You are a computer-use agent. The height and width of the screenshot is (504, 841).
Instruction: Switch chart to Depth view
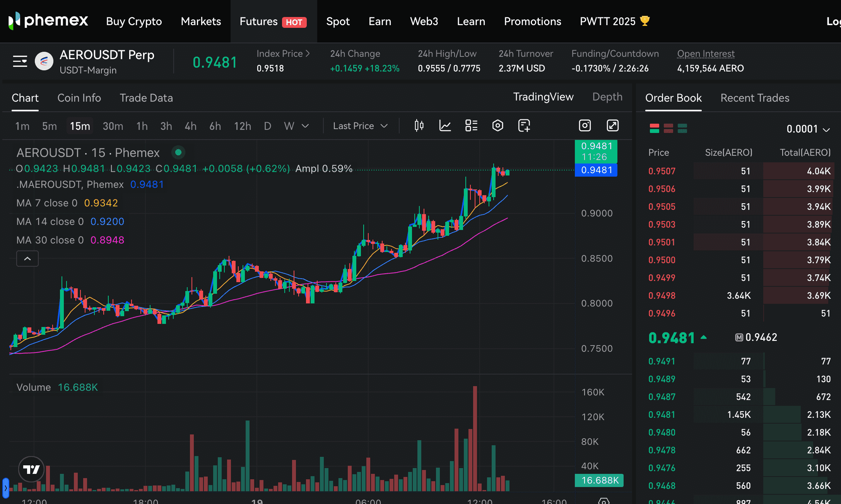pyautogui.click(x=607, y=97)
